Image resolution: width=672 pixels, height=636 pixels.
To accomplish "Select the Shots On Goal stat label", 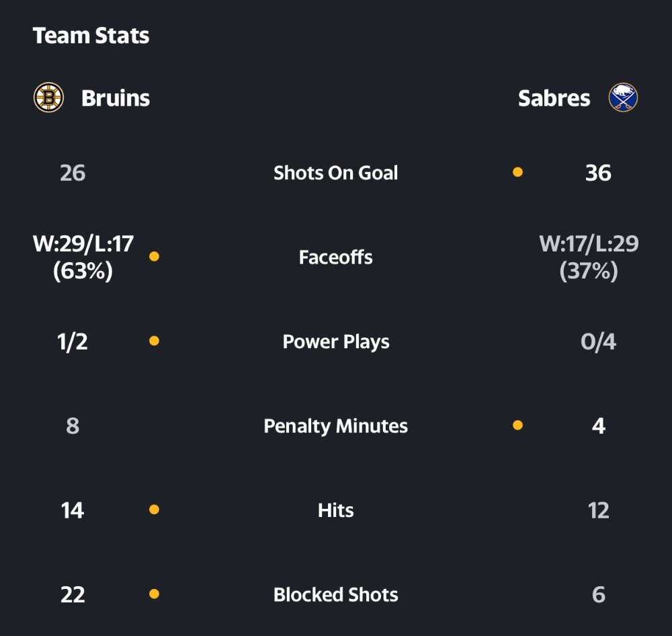I will tap(335, 173).
